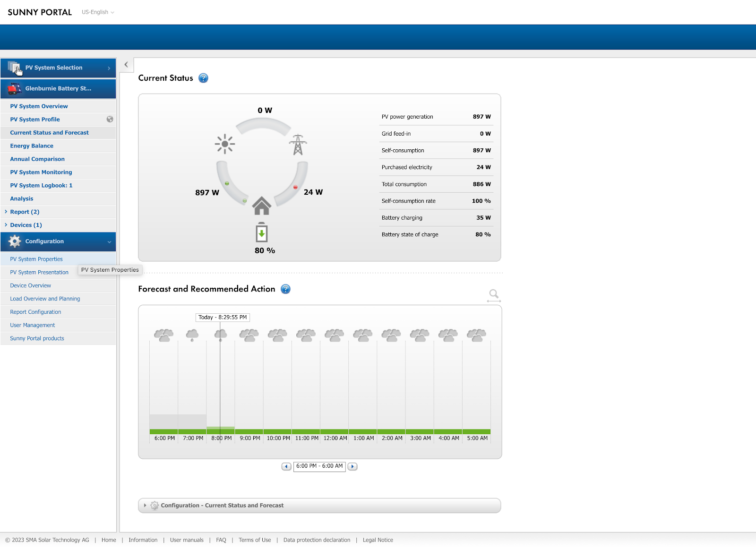Open the FAQ footer link
The height and width of the screenshot is (550, 756).
coord(221,540)
